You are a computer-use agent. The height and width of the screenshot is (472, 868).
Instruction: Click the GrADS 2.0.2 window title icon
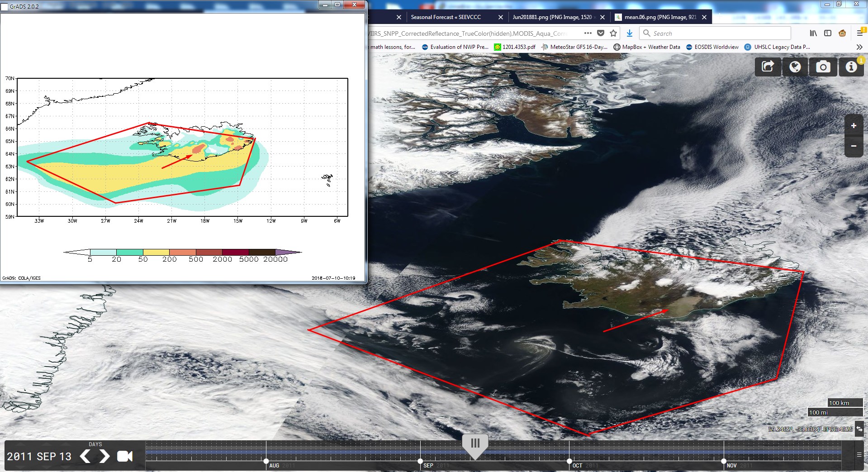pyautogui.click(x=5, y=7)
